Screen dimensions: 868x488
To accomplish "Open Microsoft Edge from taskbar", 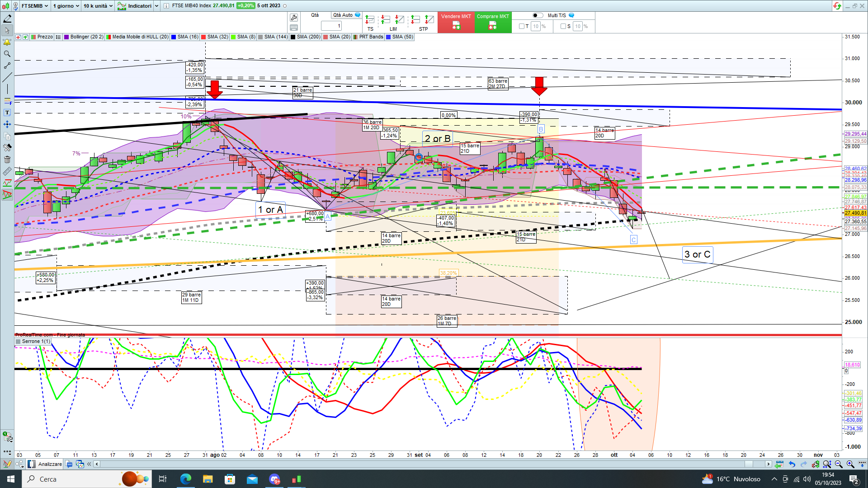I will (x=185, y=479).
